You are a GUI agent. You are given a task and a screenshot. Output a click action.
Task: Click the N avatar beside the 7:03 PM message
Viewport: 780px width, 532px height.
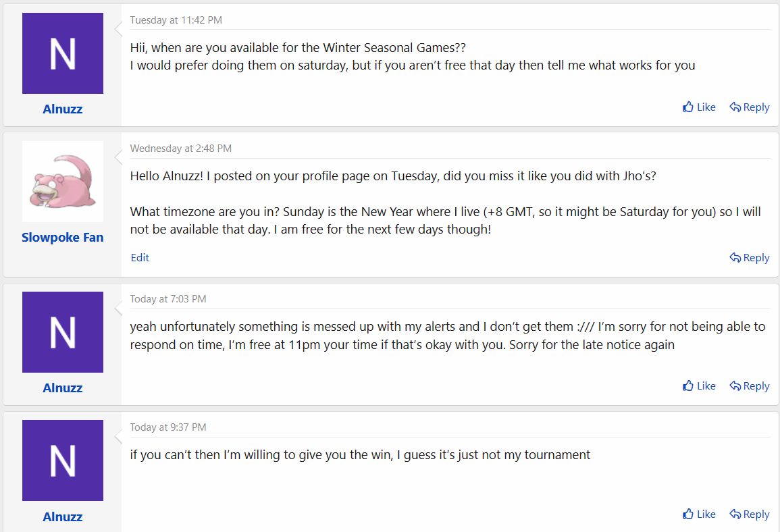(63, 332)
